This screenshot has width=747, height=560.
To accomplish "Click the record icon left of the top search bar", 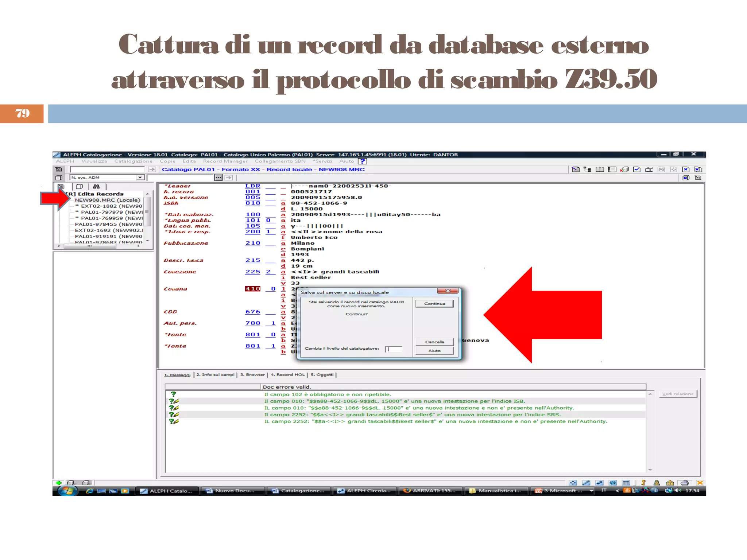I will point(59,169).
